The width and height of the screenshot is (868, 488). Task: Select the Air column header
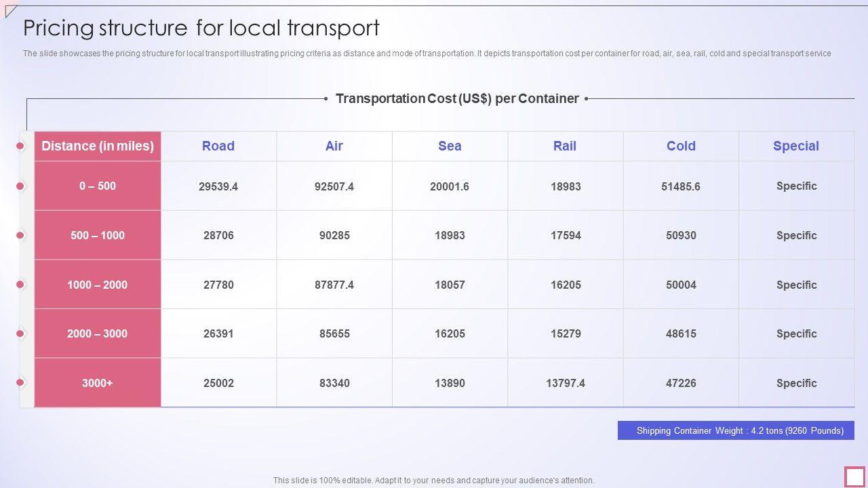334,146
